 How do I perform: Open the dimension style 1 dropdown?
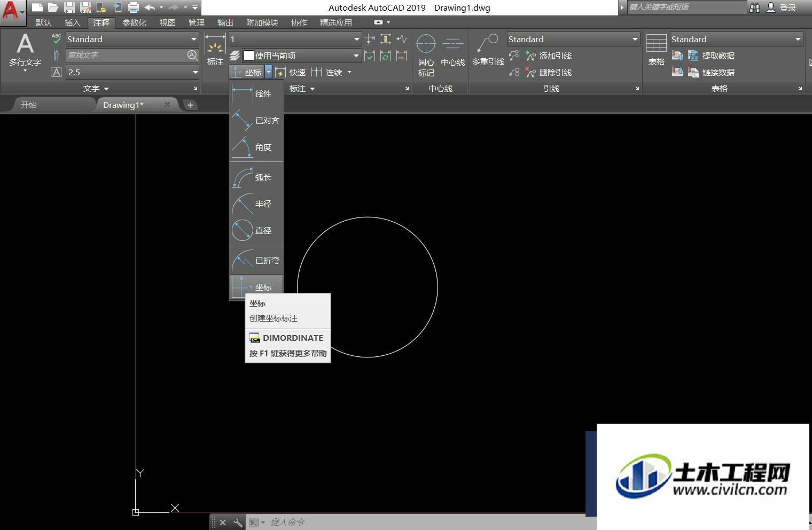(x=295, y=39)
